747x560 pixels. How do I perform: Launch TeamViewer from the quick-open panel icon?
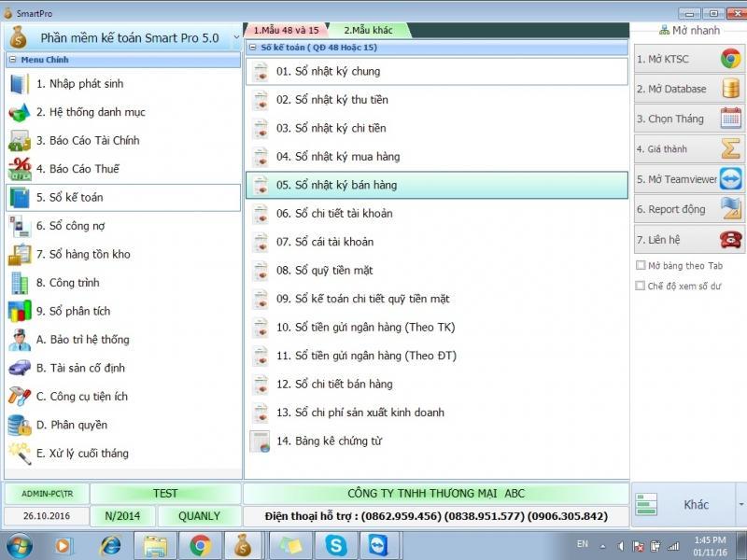[x=730, y=179]
